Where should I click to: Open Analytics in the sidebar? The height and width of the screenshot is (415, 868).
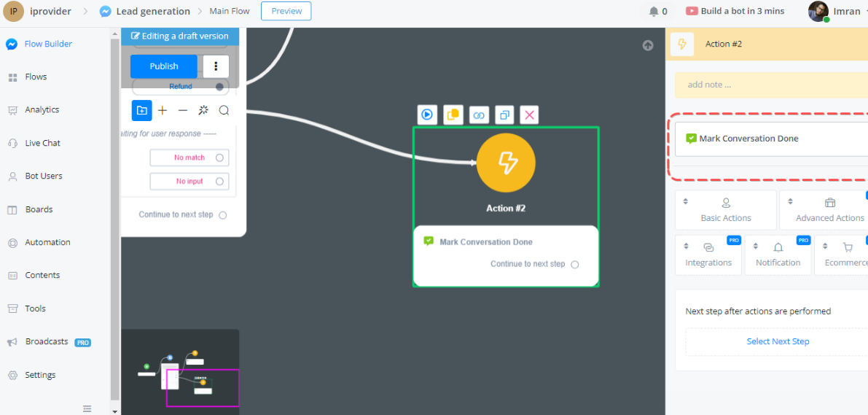point(42,109)
